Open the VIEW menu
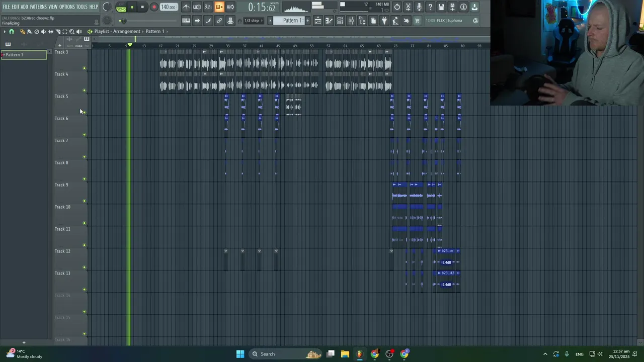The image size is (644, 362). click(x=53, y=7)
